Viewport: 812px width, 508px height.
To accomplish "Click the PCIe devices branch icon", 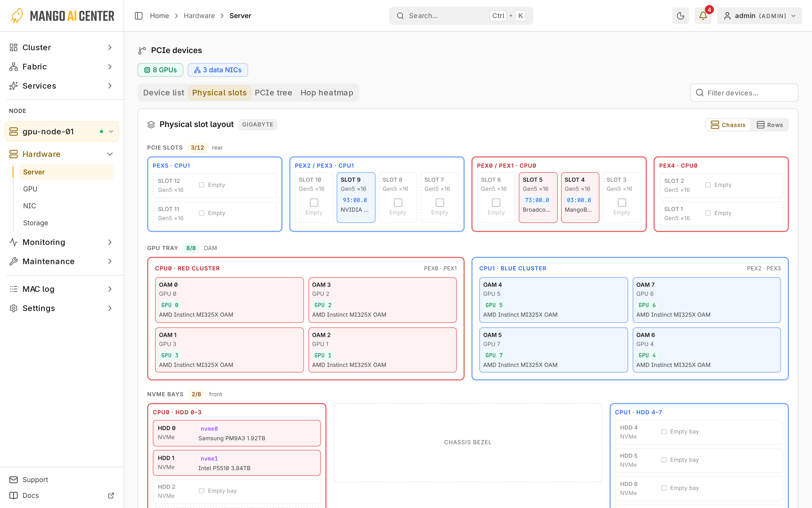I will [142, 50].
